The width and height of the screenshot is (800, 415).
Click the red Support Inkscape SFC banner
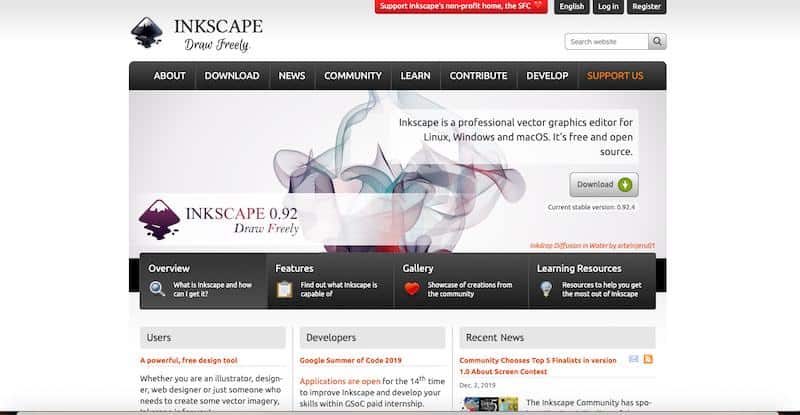461,6
